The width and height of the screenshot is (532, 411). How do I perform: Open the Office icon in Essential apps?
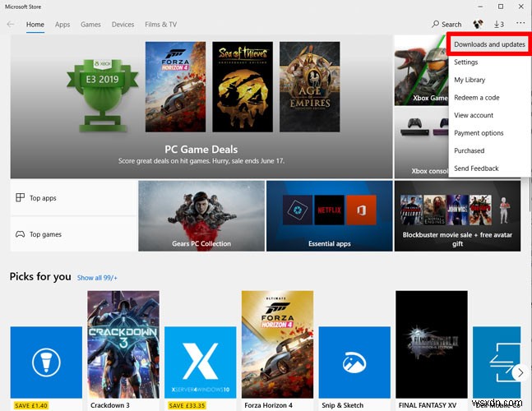point(361,210)
